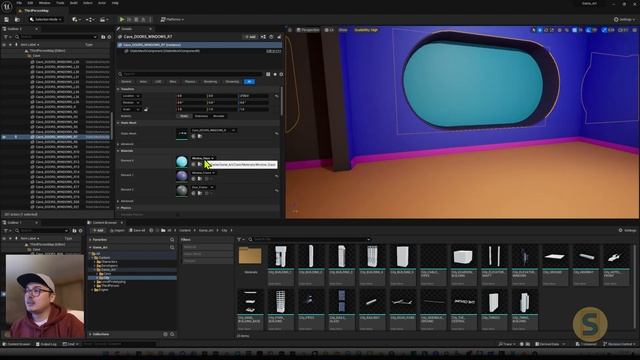Activate viewport select mode cursor icon

(533, 30)
